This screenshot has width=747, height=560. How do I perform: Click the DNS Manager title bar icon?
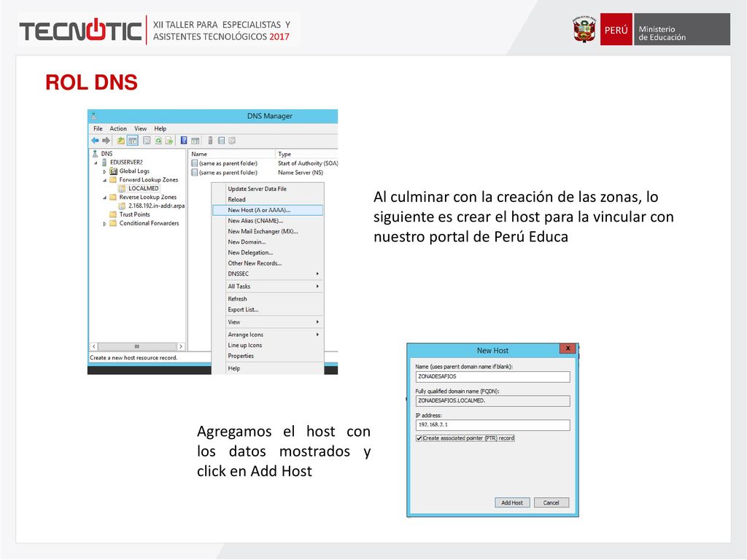94,116
